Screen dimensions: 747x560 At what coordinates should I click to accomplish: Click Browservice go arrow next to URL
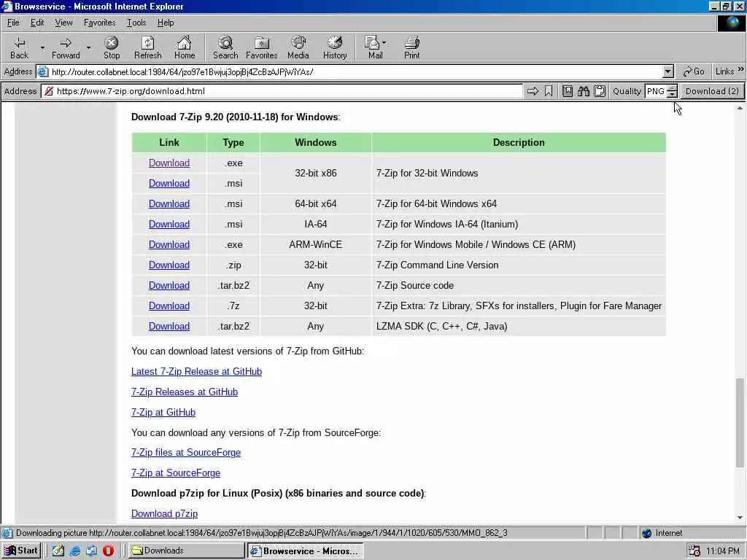[533, 91]
